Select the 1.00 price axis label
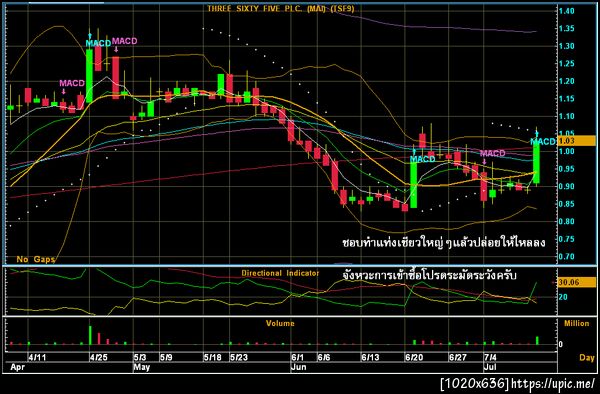The height and width of the screenshot is (394, 600). [x=566, y=151]
